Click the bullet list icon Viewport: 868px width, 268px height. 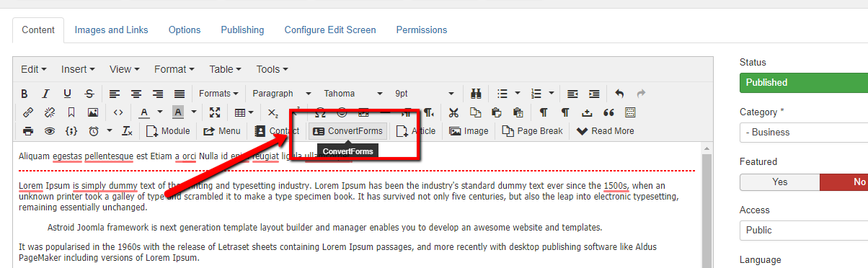(x=502, y=94)
